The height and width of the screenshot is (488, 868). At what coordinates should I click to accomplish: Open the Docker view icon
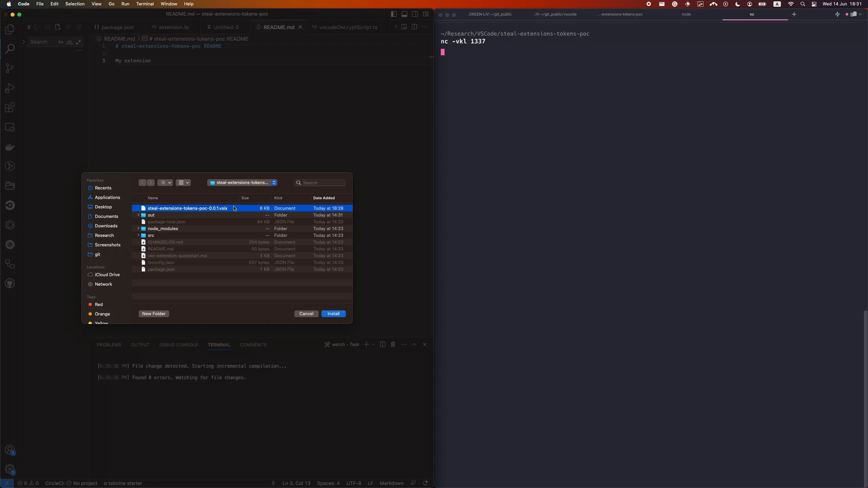click(x=10, y=147)
